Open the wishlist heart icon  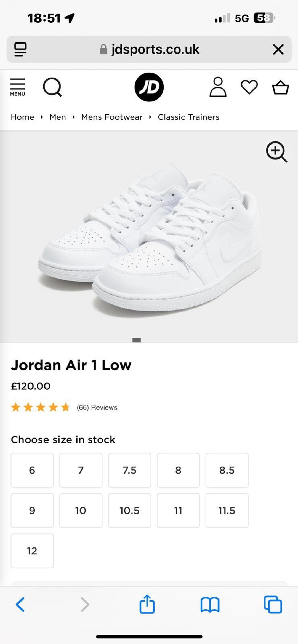[249, 87]
